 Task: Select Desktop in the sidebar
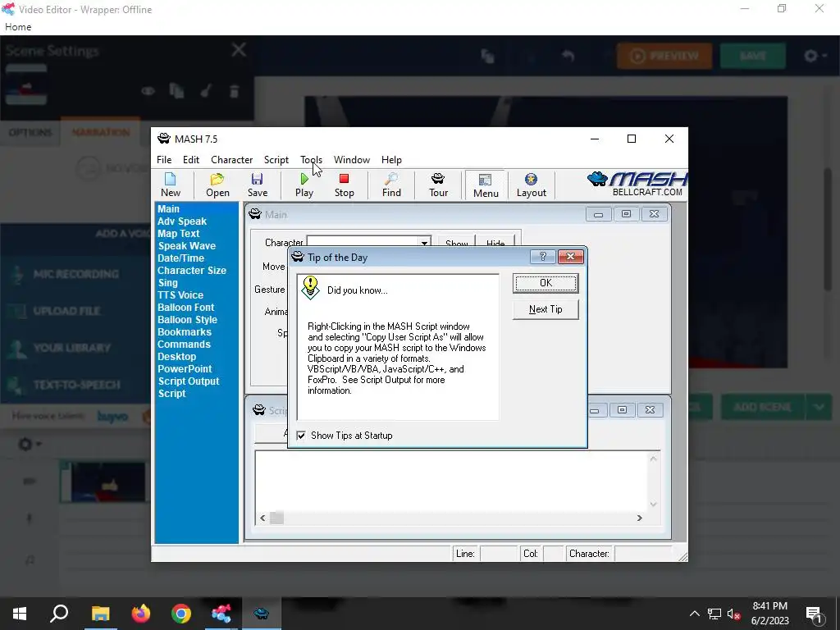(176, 357)
